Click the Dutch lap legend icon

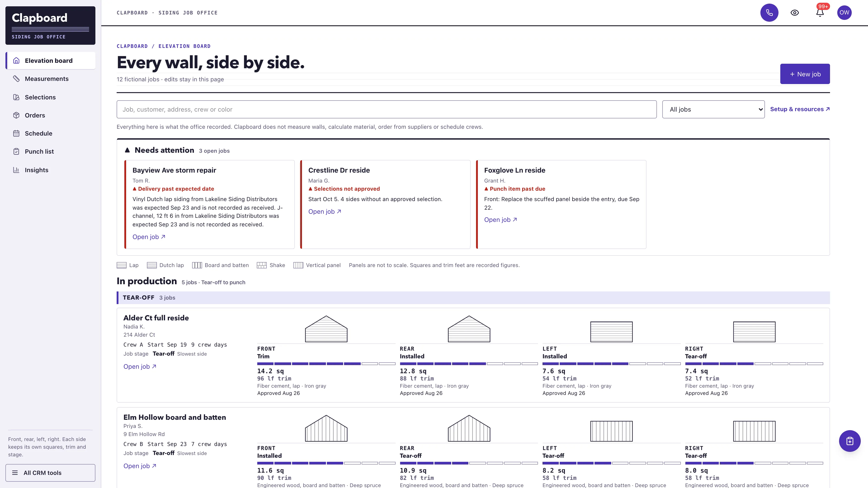[152, 265]
